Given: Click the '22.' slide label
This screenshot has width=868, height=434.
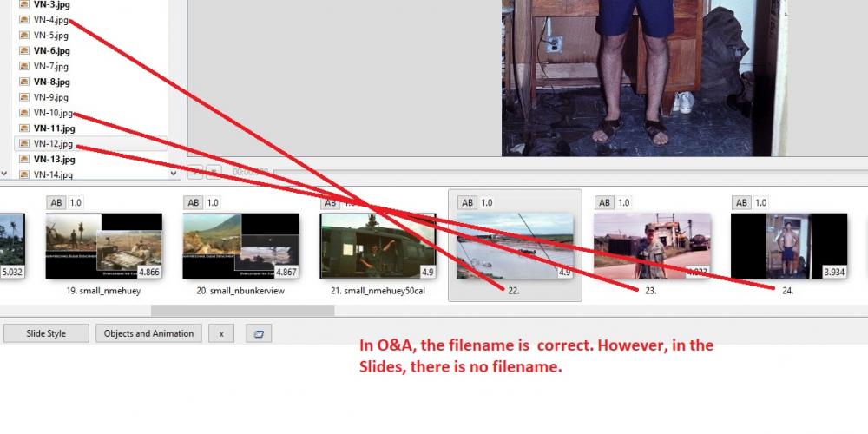Looking at the screenshot, I should pyautogui.click(x=514, y=290).
